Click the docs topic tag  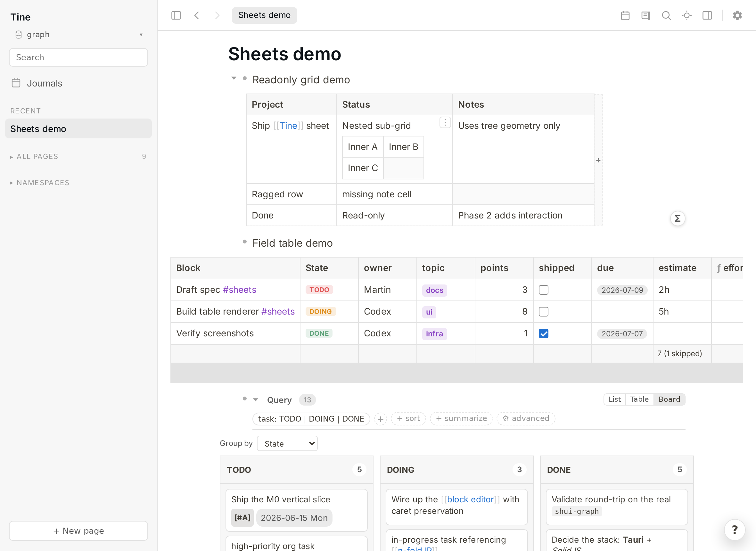pyautogui.click(x=434, y=290)
